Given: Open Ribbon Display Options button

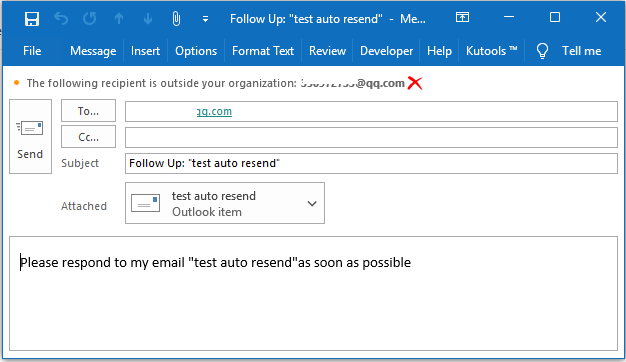Looking at the screenshot, I should pyautogui.click(x=462, y=17).
